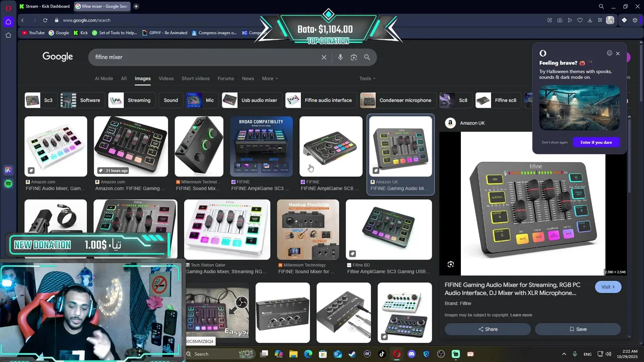The image size is (644, 362).
Task: Open Kick bookmark in bookmarks bar
Action: coord(80,33)
